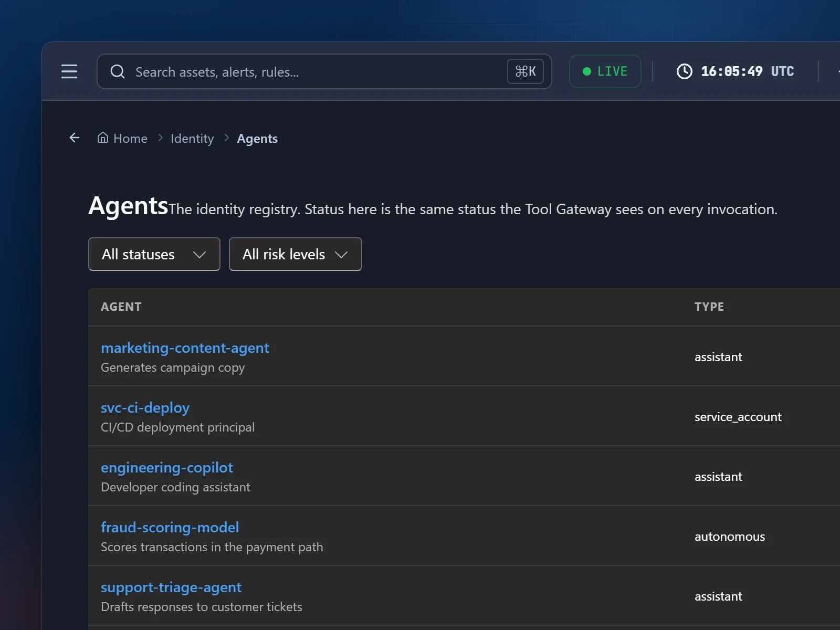The width and height of the screenshot is (840, 630).
Task: Click the 'CI/CD deployment principal' description
Action: tap(177, 427)
